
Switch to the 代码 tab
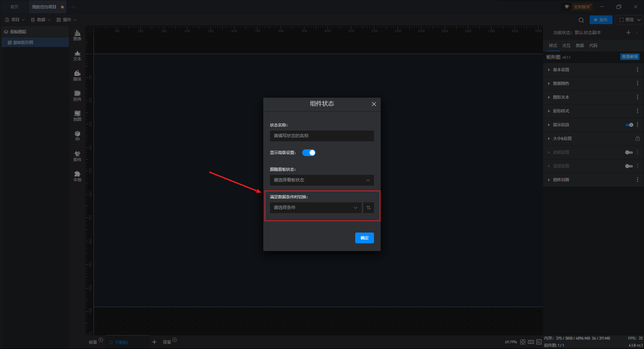point(593,46)
